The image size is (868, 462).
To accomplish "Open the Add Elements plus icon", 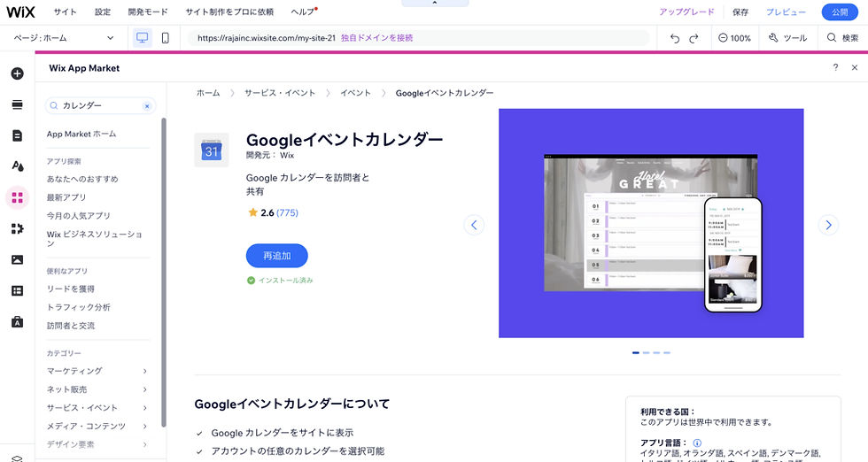I will pos(17,73).
